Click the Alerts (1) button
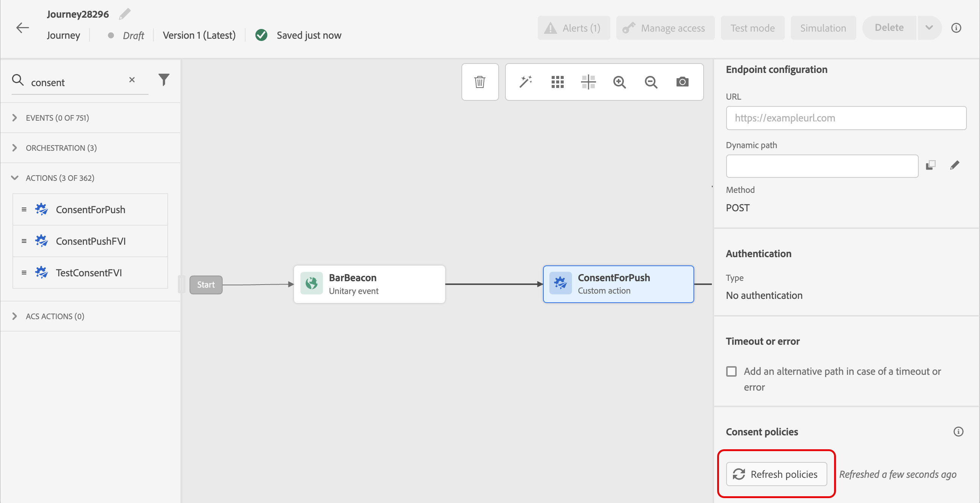980x503 pixels. click(573, 28)
